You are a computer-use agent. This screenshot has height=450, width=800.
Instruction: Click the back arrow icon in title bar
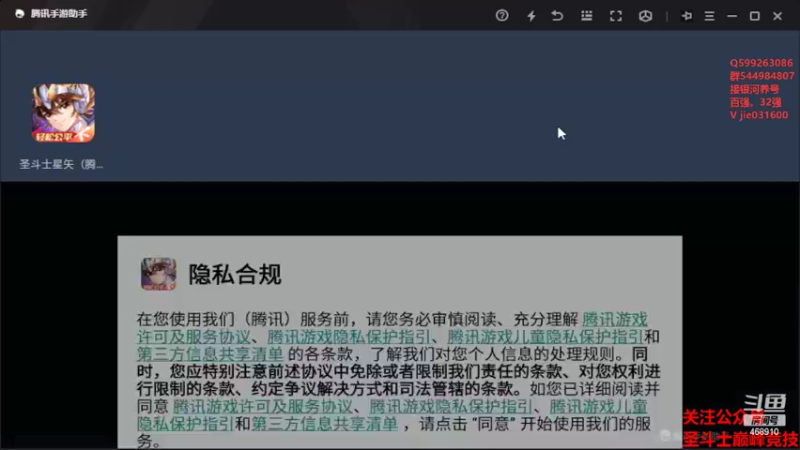(x=557, y=16)
